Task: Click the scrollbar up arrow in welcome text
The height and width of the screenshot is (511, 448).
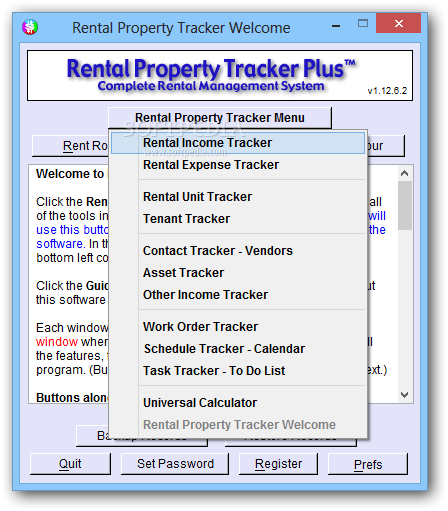Action: pyautogui.click(x=405, y=173)
